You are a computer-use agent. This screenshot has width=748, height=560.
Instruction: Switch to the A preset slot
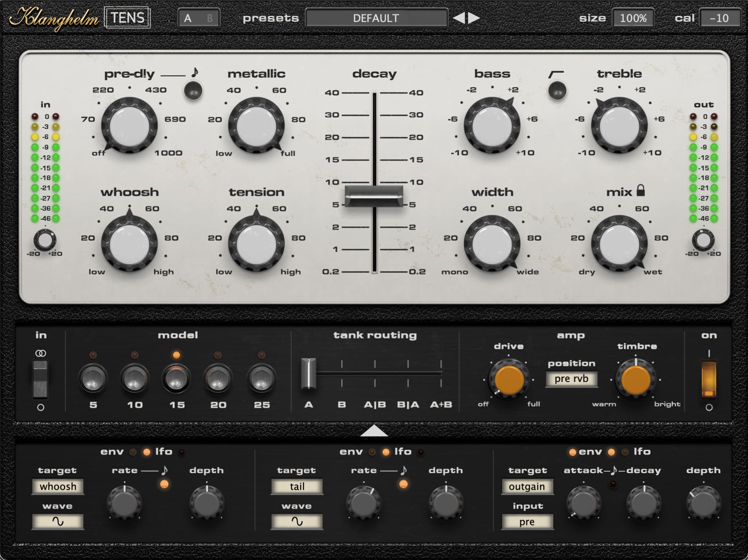click(x=188, y=18)
